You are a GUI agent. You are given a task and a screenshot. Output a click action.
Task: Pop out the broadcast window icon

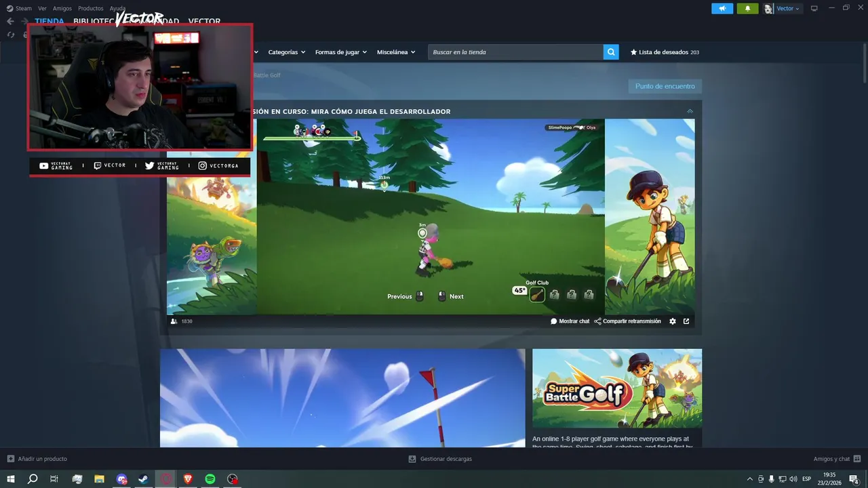tap(686, 321)
